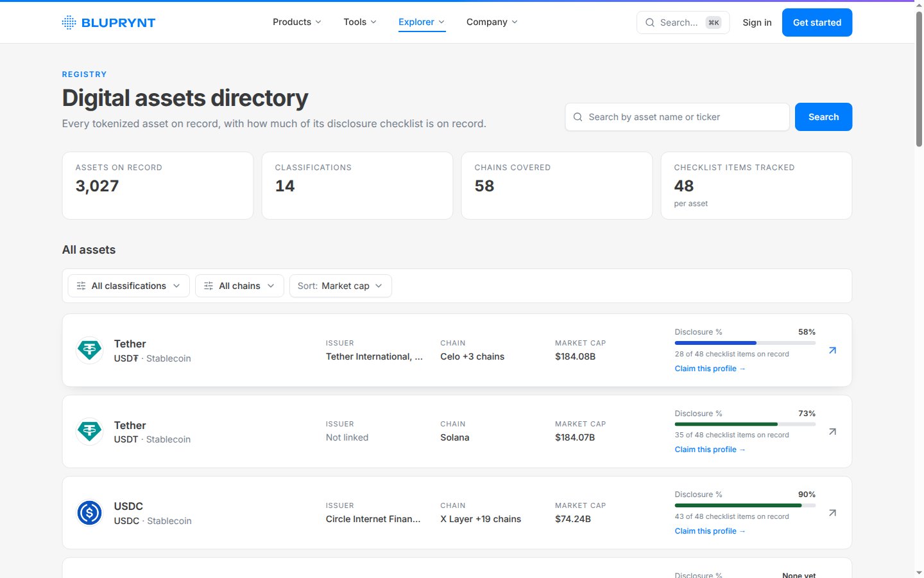The height and width of the screenshot is (578, 924).
Task: Click the issuer Circle Internet Finan...
Action: coord(373,519)
